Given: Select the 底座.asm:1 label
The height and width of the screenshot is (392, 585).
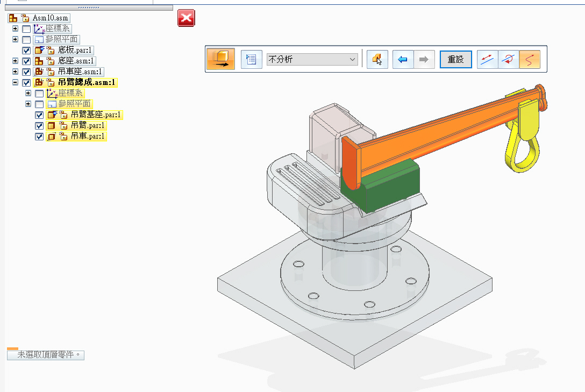Looking at the screenshot, I should [76, 61].
